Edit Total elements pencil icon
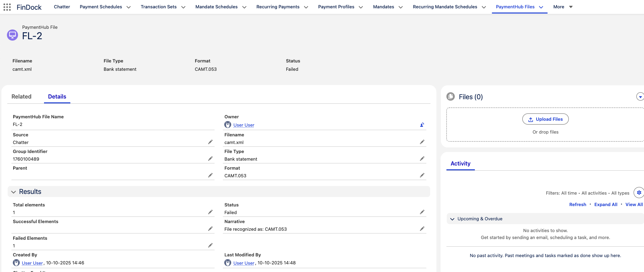The height and width of the screenshot is (272, 644). click(x=210, y=212)
